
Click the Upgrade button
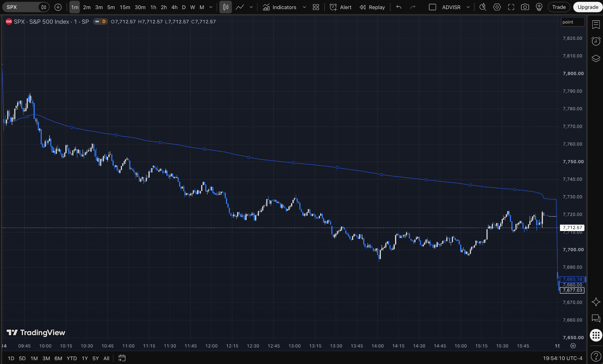point(588,7)
